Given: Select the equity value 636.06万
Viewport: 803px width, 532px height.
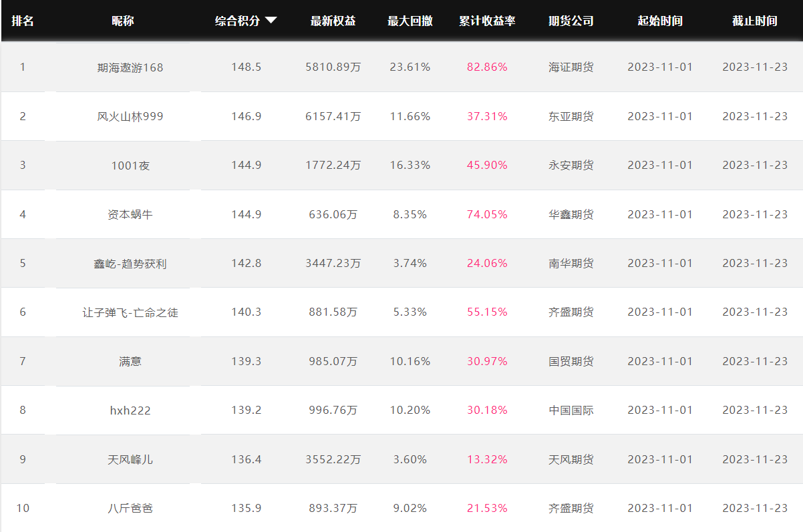Looking at the screenshot, I should pyautogui.click(x=333, y=214).
